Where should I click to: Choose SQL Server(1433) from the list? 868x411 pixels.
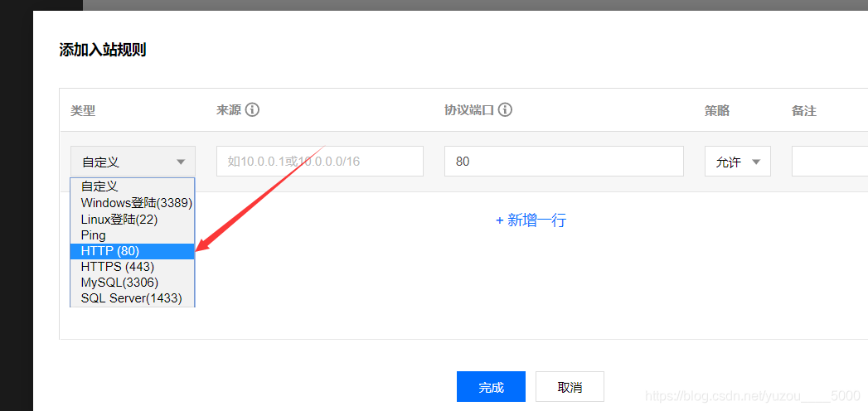[133, 298]
